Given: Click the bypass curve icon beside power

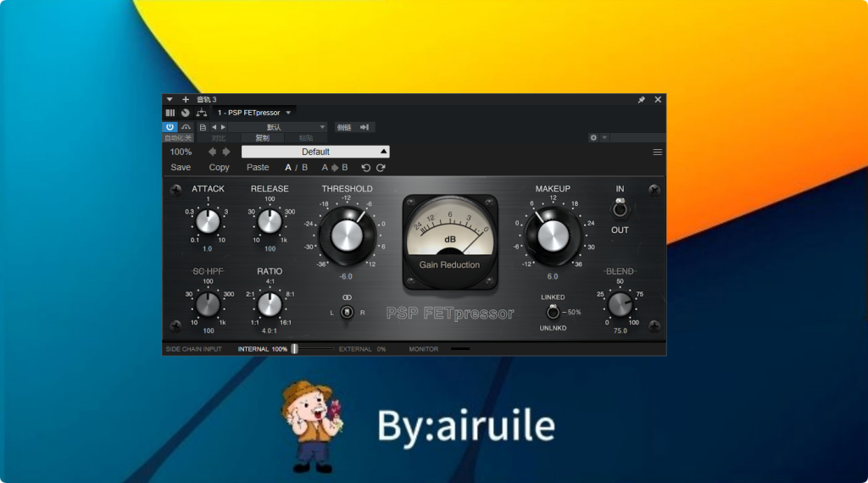Looking at the screenshot, I should tap(186, 127).
